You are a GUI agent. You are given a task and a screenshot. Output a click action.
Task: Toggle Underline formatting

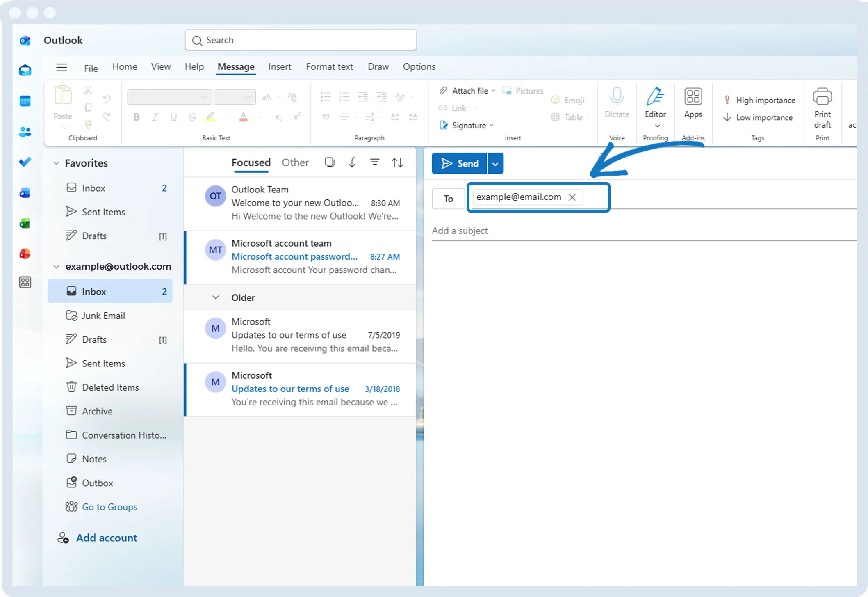pyautogui.click(x=173, y=117)
